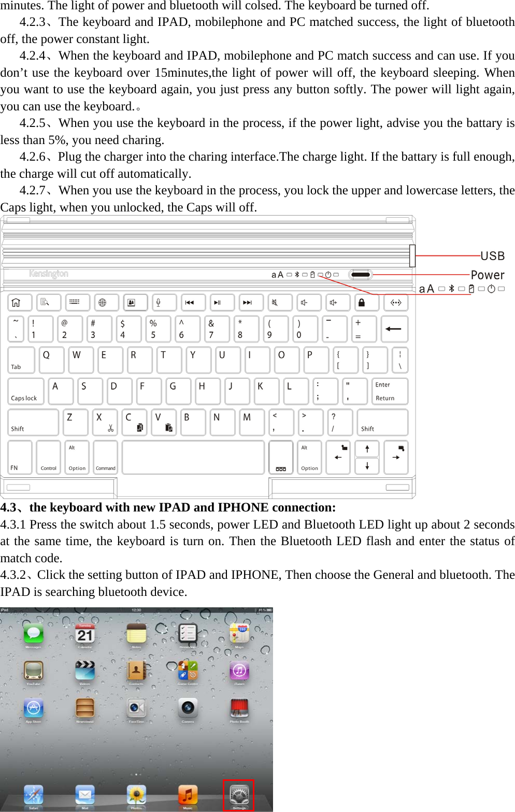Image resolution: width=515 pixels, height=812 pixels.
Task: Launch the Videos app icon
Action: 85,671
